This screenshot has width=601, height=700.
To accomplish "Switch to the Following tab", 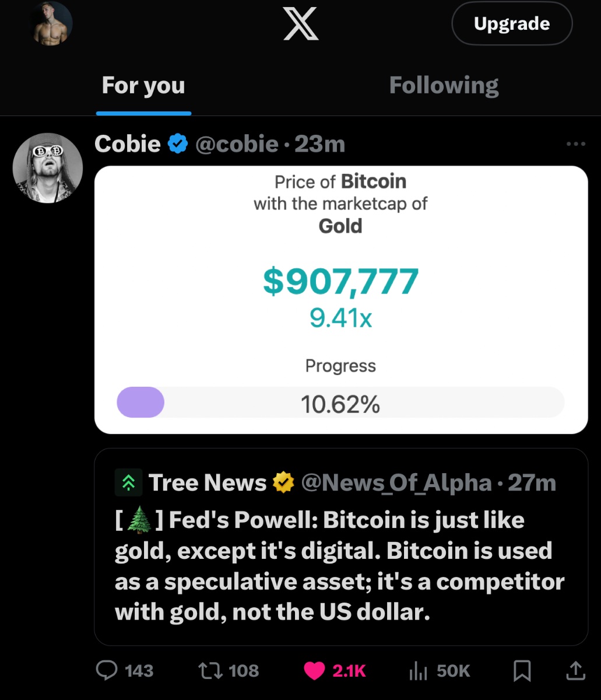I will [444, 86].
